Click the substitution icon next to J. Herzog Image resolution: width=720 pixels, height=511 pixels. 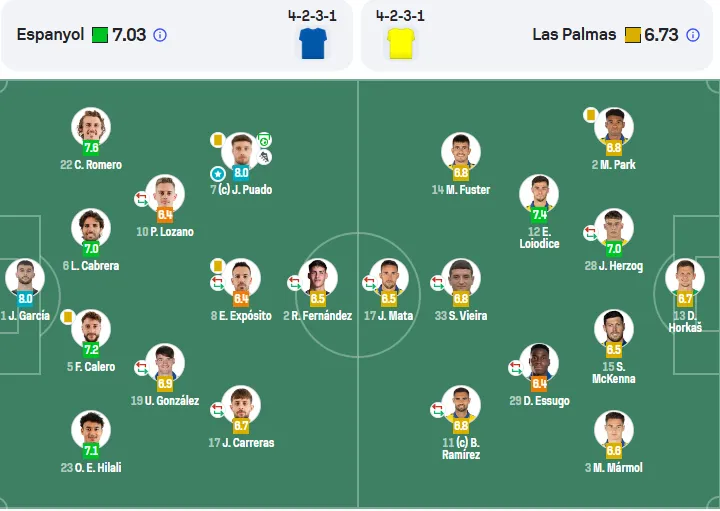click(591, 232)
